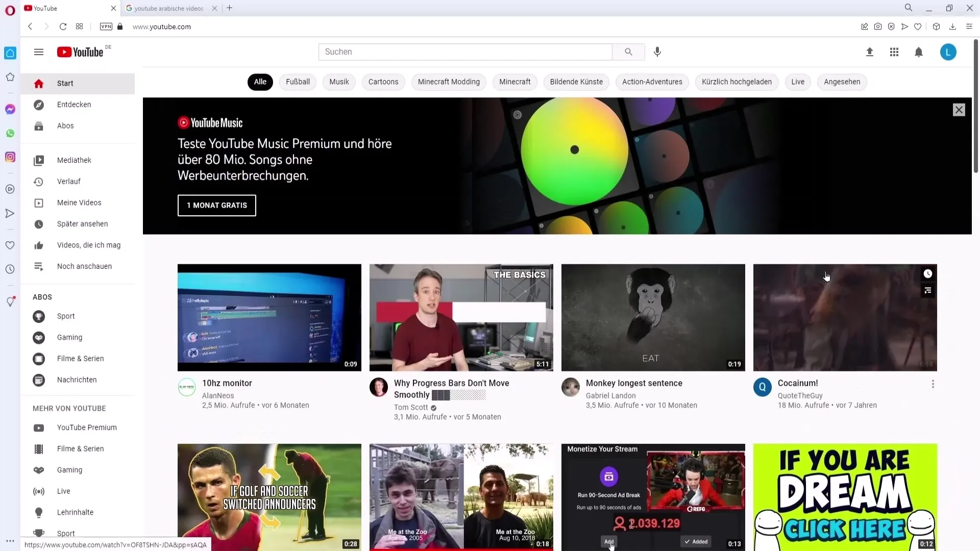Toggle the Opera VPN badge
This screenshot has width=980, height=551.
[x=106, y=27]
